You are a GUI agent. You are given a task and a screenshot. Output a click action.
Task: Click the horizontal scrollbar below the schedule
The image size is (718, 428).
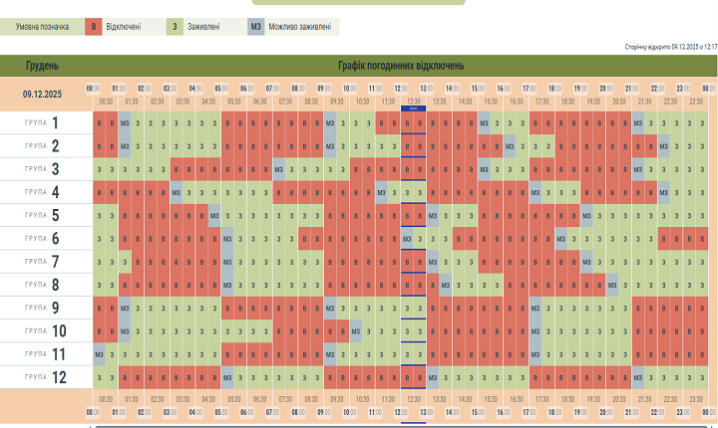(400, 425)
